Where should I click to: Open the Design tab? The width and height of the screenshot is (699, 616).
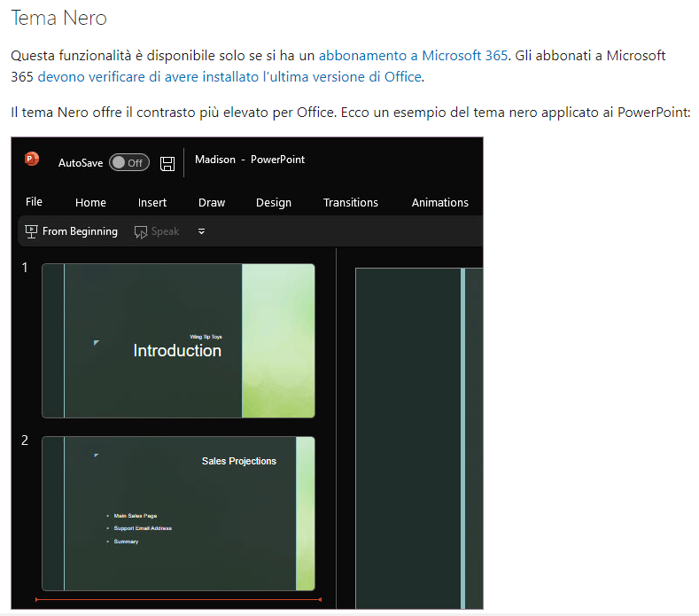click(273, 203)
